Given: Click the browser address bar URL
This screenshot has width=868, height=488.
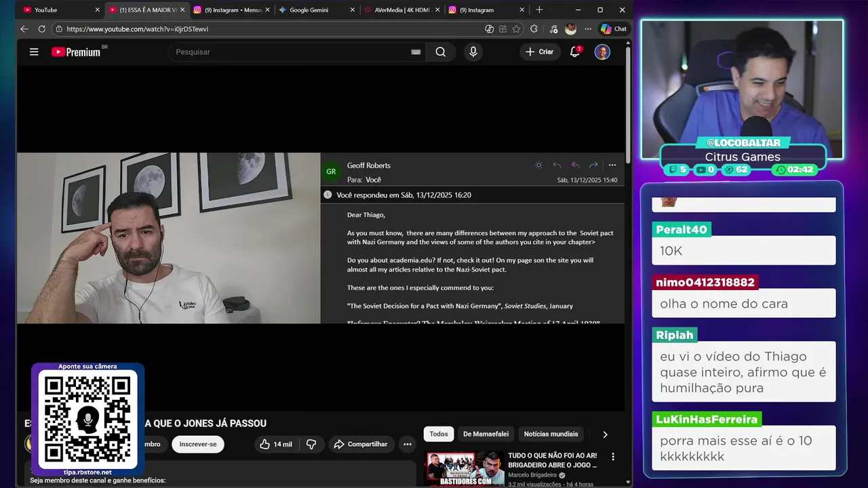Looking at the screenshot, I should [138, 29].
